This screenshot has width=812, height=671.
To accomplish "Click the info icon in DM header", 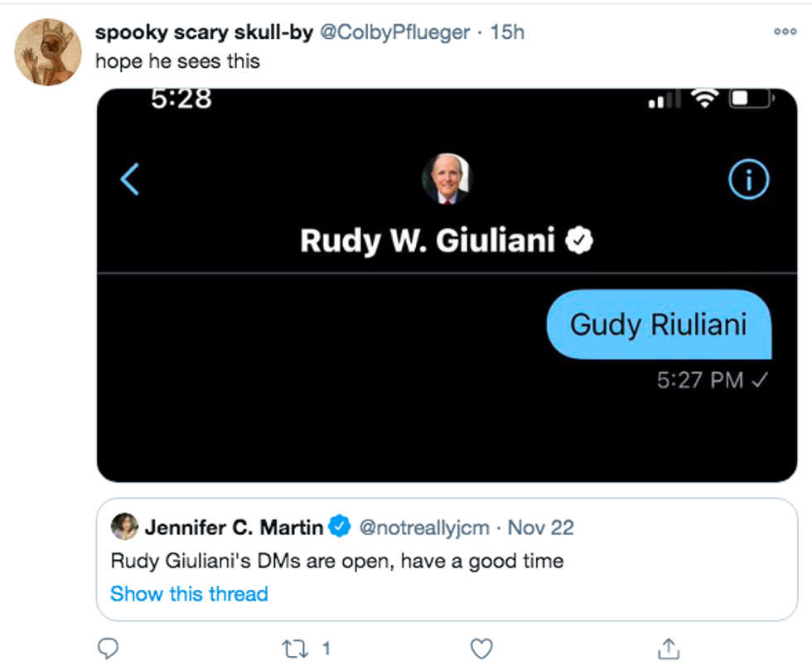I will (x=748, y=179).
